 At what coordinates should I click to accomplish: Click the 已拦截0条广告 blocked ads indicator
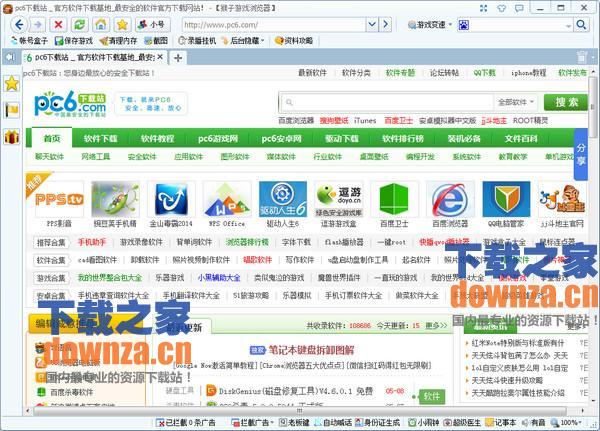point(186,423)
